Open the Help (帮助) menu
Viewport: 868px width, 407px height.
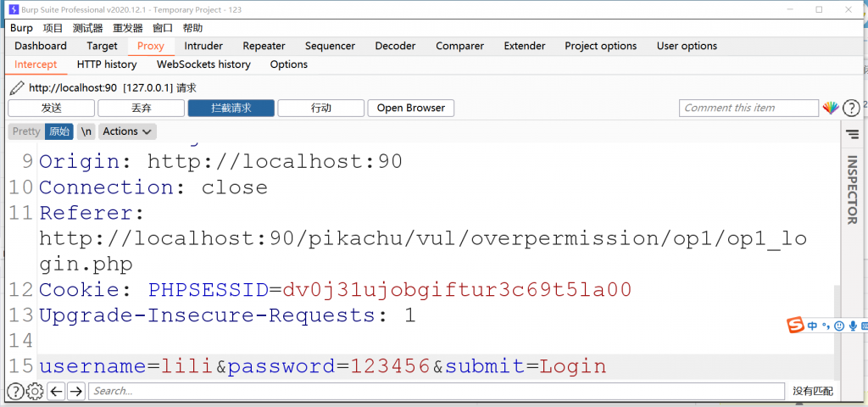pos(192,28)
